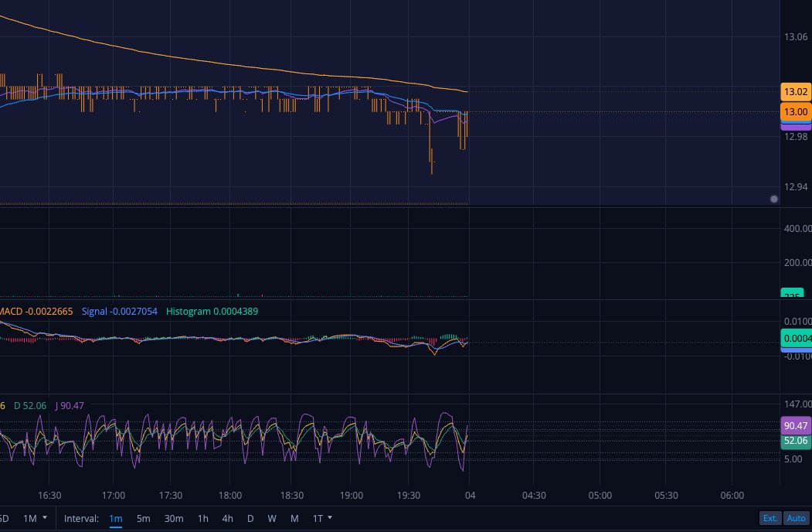Click the 05:00 time axis label
Screen dimensions: 812x532
[600, 495]
